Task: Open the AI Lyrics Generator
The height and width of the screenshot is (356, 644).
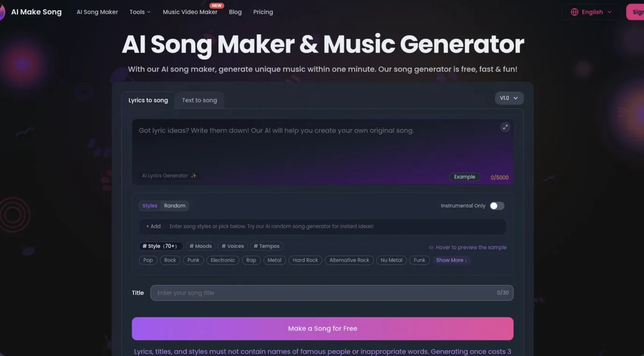Action: tap(169, 175)
